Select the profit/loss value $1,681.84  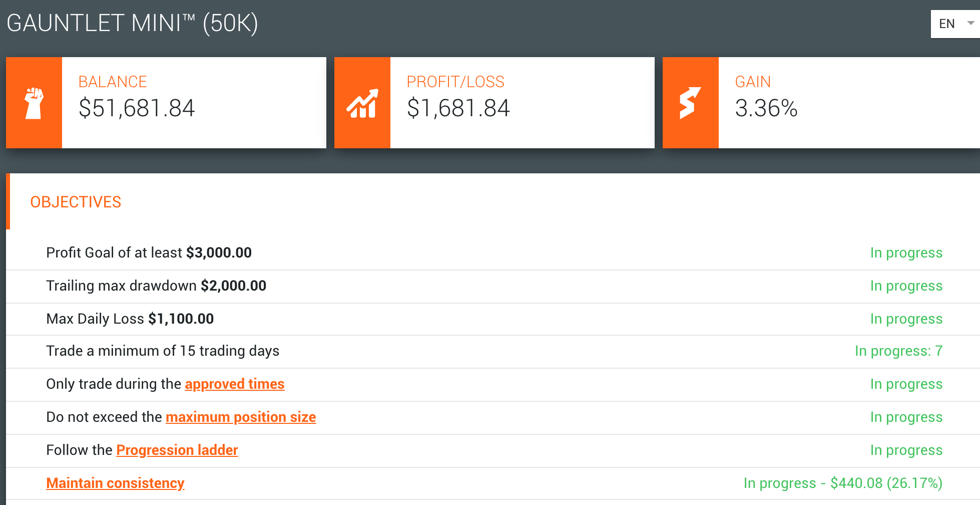pyautogui.click(x=458, y=108)
